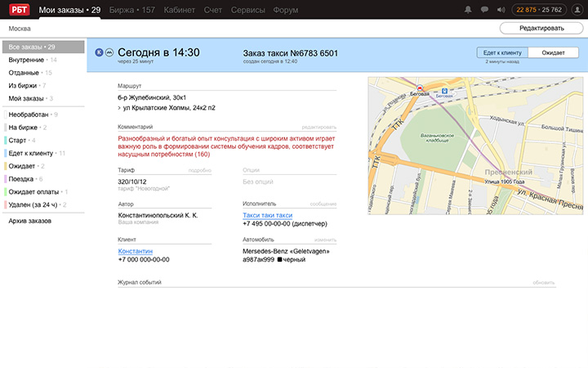Click обновить in Журнал событий
Viewport: 588px width, 368px height.
coord(544,282)
